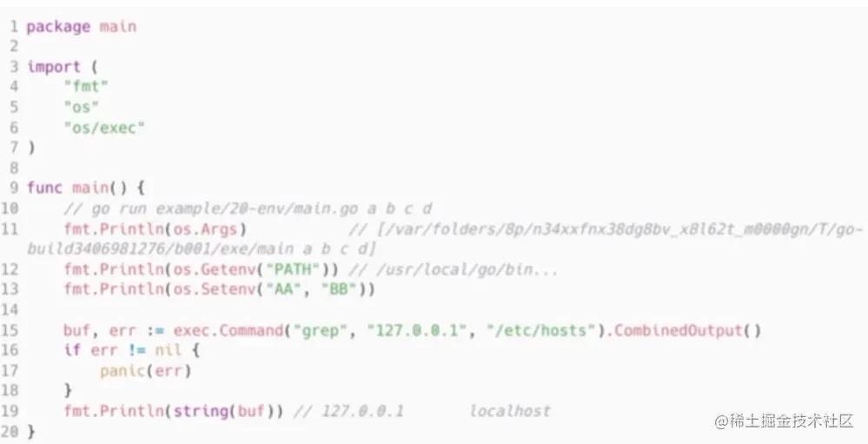Click the "PATH" string in os.Getenv

pos(294,269)
